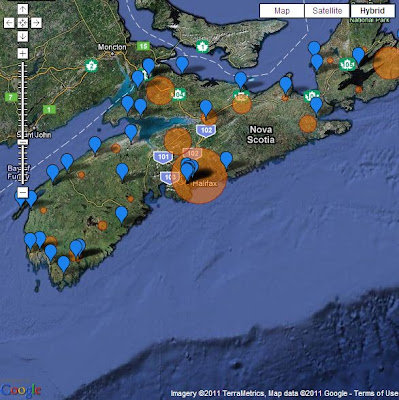Zoom in with the plus button
Image resolution: width=399 pixels, height=400 pixels.
coord(23,53)
